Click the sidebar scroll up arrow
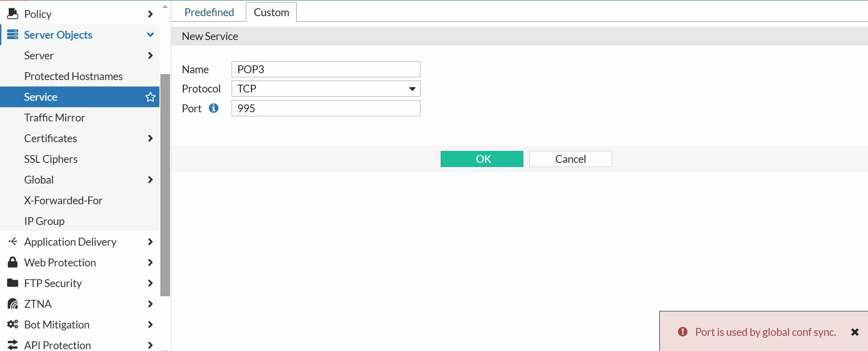Viewport: 868px width, 351px height. 165,6
